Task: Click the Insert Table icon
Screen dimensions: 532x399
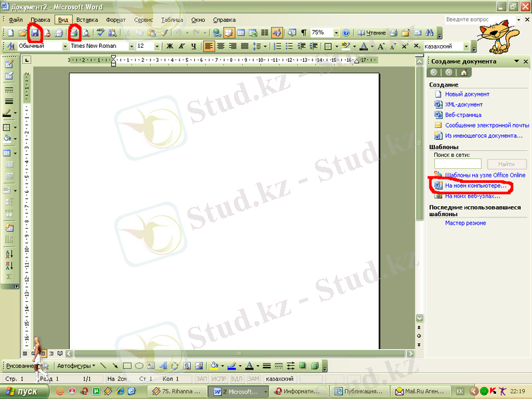Action: (x=241, y=33)
